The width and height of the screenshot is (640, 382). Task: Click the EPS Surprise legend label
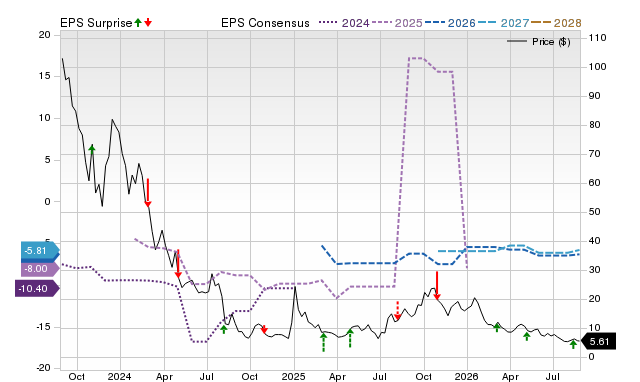[96, 23]
